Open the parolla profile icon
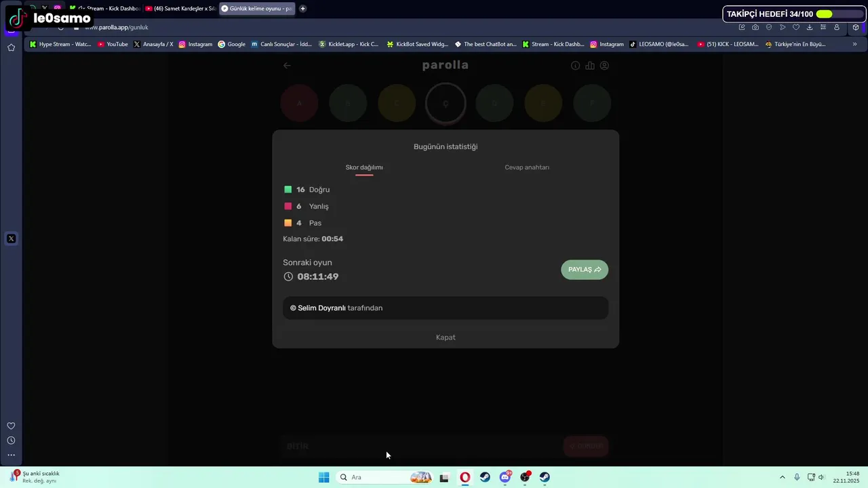The height and width of the screenshot is (488, 868). click(604, 66)
